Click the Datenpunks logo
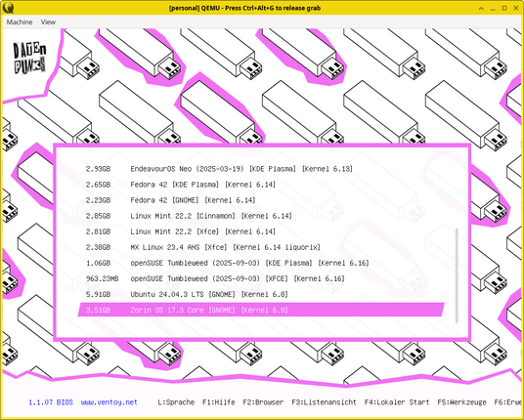 [x=29, y=58]
